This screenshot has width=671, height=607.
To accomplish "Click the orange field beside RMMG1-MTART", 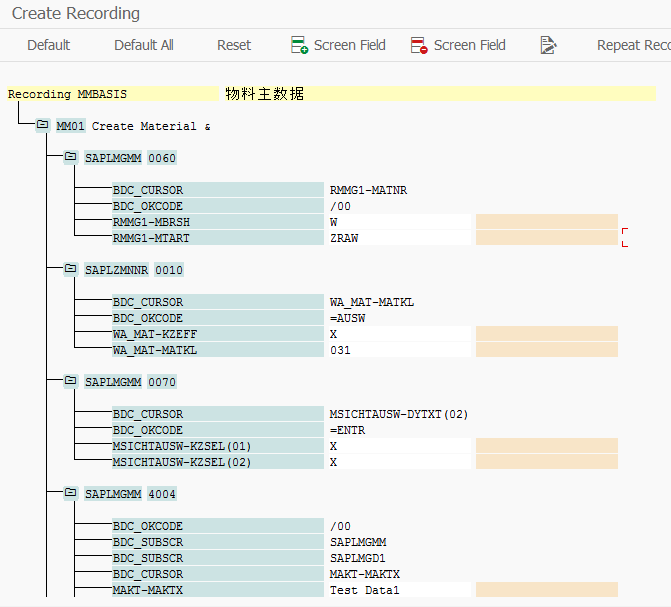I will [546, 238].
